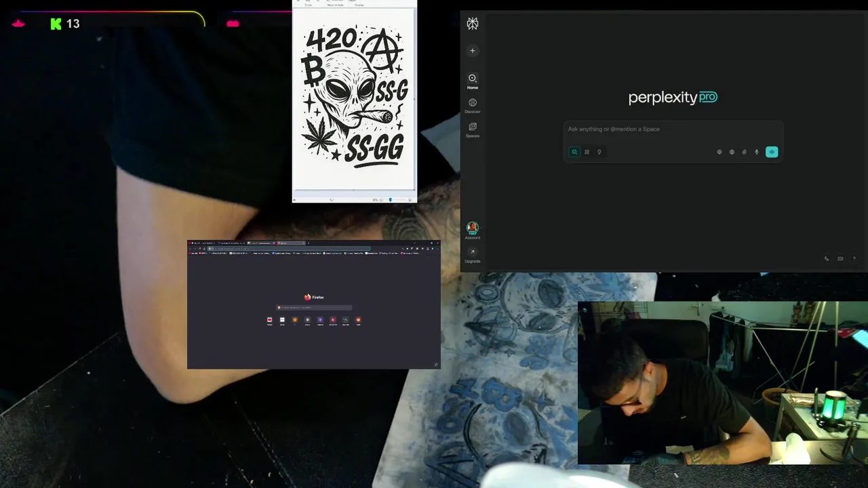Viewport: 868px width, 488px height.
Task: Select the Search mode magnifier icon
Action: coord(574,152)
